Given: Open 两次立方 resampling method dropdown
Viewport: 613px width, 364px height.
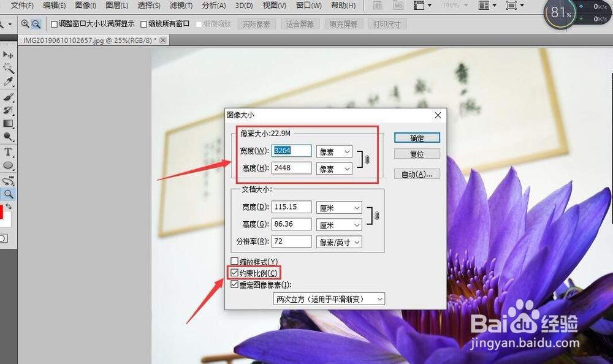Looking at the screenshot, I should pos(329,298).
